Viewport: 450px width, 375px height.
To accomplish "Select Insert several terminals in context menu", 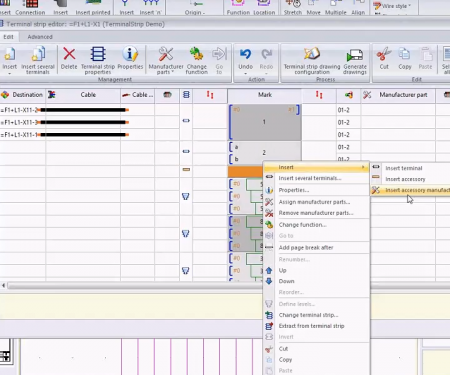I will pyautogui.click(x=310, y=178).
